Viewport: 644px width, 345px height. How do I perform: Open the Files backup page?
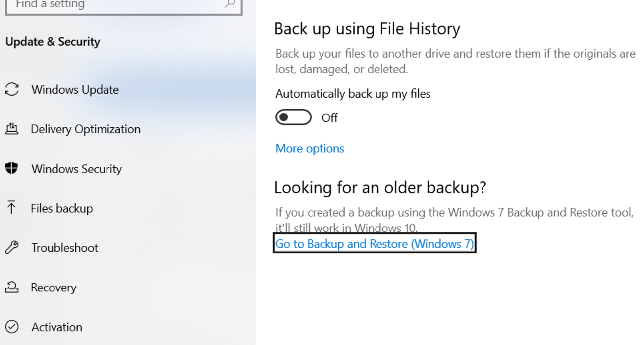[61, 208]
